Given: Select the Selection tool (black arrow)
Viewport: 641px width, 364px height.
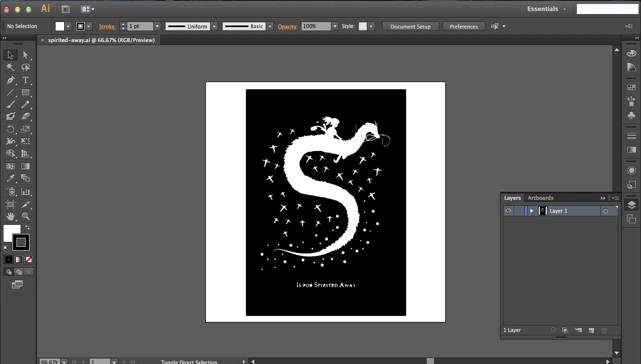Looking at the screenshot, I should (x=11, y=55).
